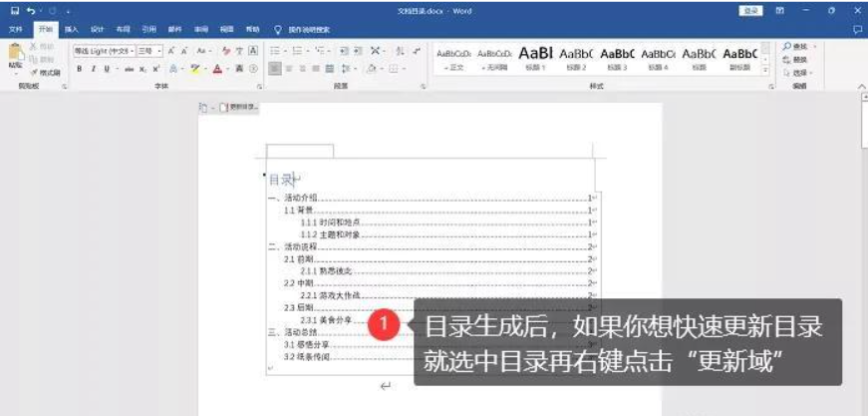Viewport: 868px width, 416px height.
Task: Click the Clear Formatting eraser icon
Action: 226,51
